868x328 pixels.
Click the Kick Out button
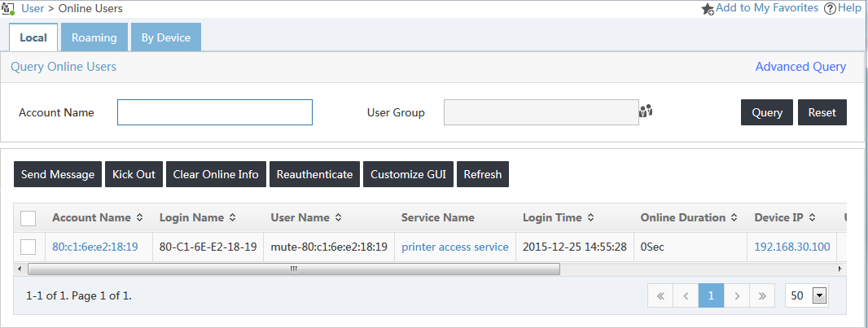(134, 174)
